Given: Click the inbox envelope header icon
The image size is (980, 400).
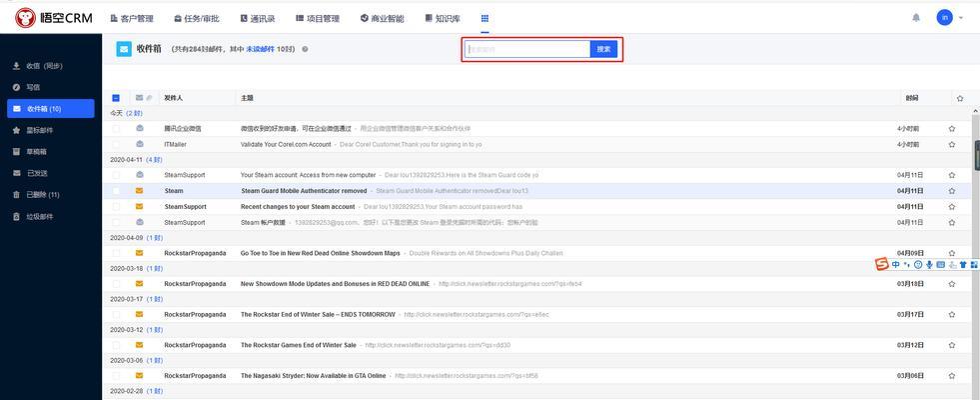Looking at the screenshot, I should (x=124, y=49).
